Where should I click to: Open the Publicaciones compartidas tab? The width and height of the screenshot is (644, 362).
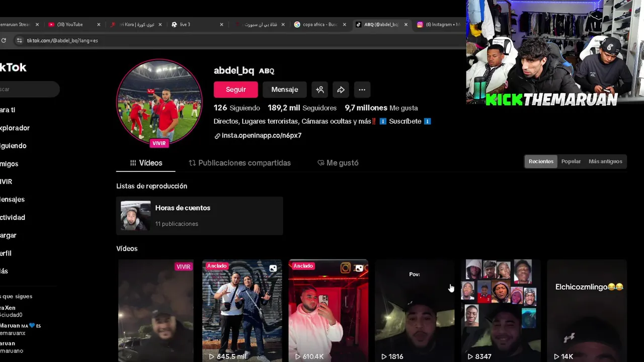[239, 163]
